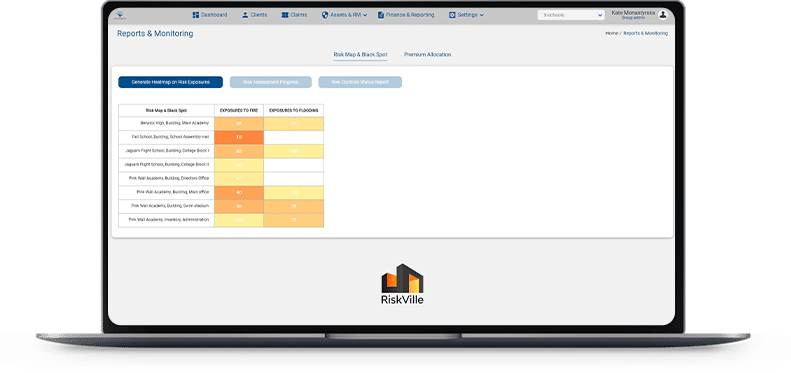Click the Claims icon in navigation
Image resolution: width=791 pixels, height=373 pixels.
[285, 15]
